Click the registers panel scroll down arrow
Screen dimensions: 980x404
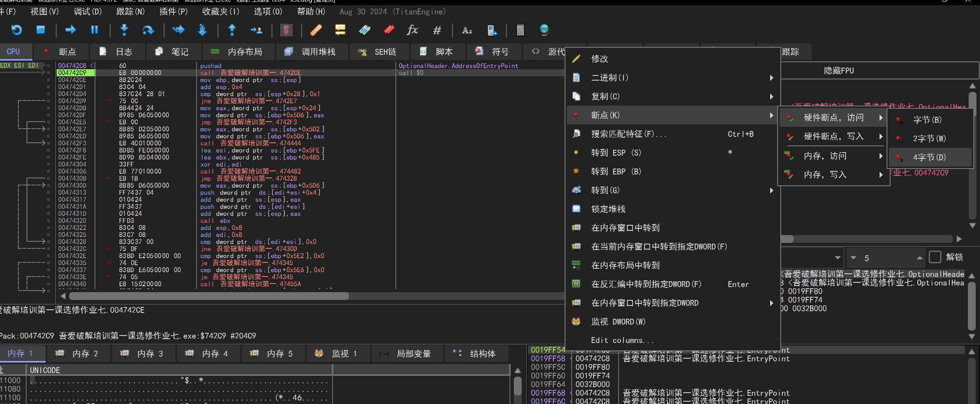tap(972, 226)
